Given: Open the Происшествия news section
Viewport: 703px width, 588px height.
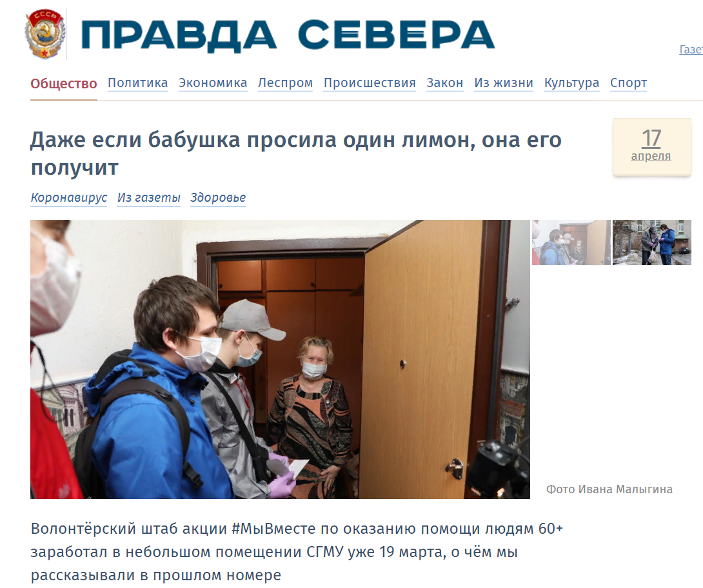Looking at the screenshot, I should (370, 83).
